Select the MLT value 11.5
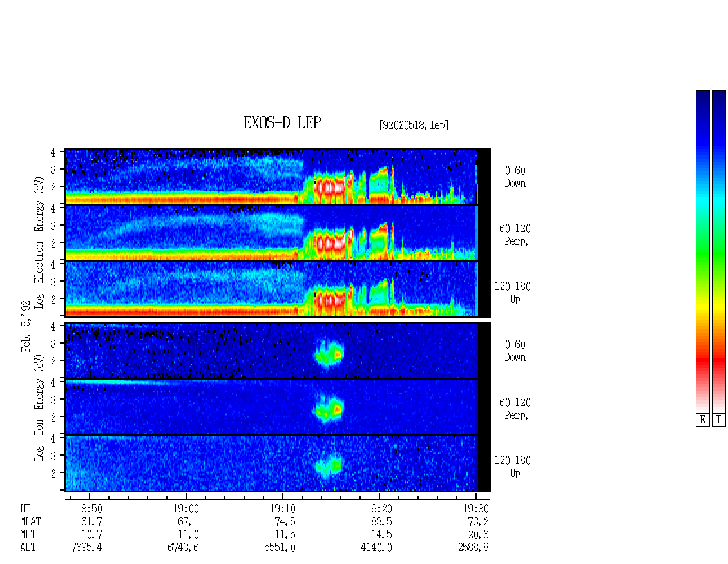This screenshot has width=728, height=564. (285, 535)
